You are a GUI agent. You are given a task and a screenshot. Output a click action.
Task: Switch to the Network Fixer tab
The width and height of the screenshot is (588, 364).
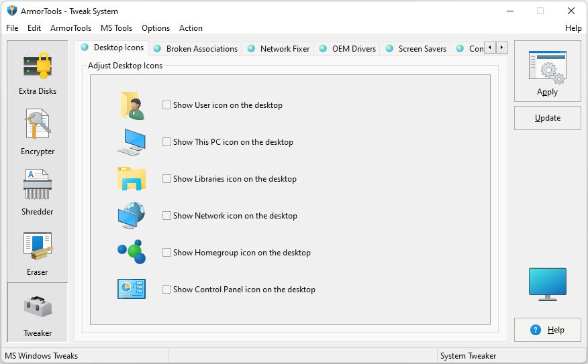285,49
